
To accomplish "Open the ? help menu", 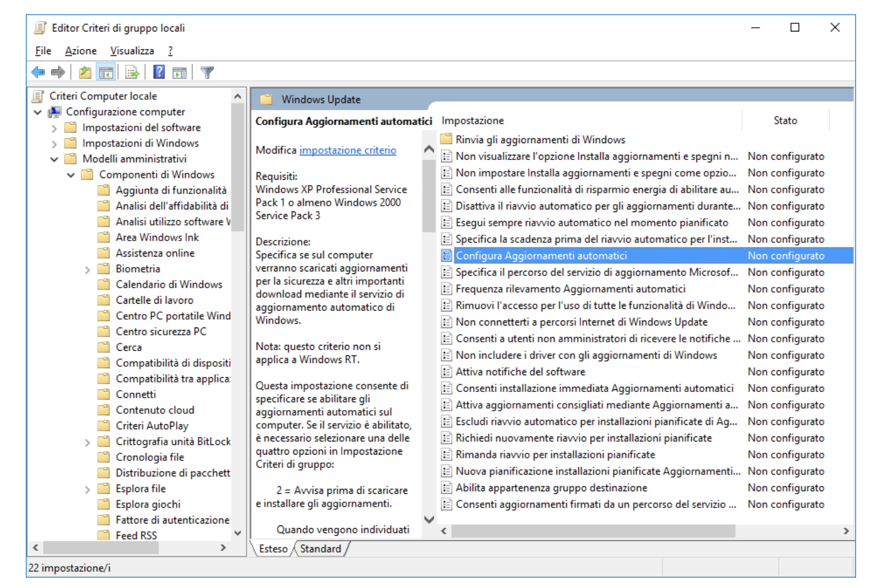I will tap(170, 51).
